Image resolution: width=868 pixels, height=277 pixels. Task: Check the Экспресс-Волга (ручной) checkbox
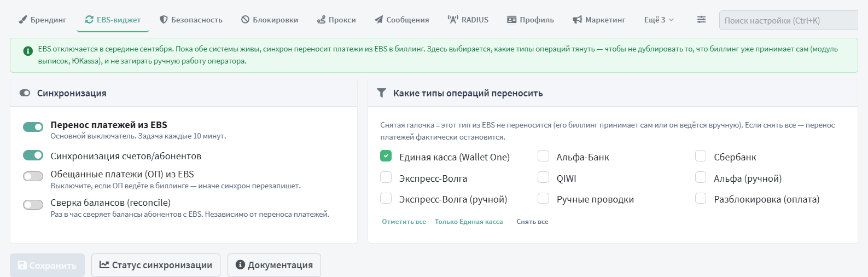pyautogui.click(x=386, y=198)
